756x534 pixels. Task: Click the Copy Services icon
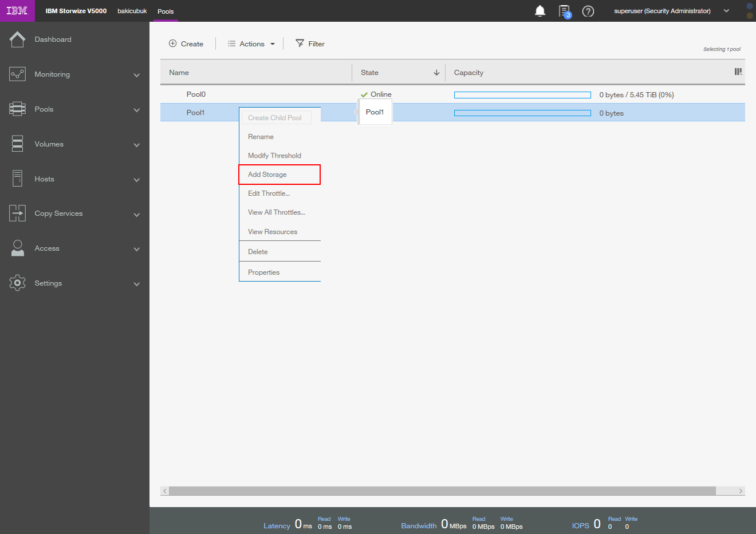[17, 213]
